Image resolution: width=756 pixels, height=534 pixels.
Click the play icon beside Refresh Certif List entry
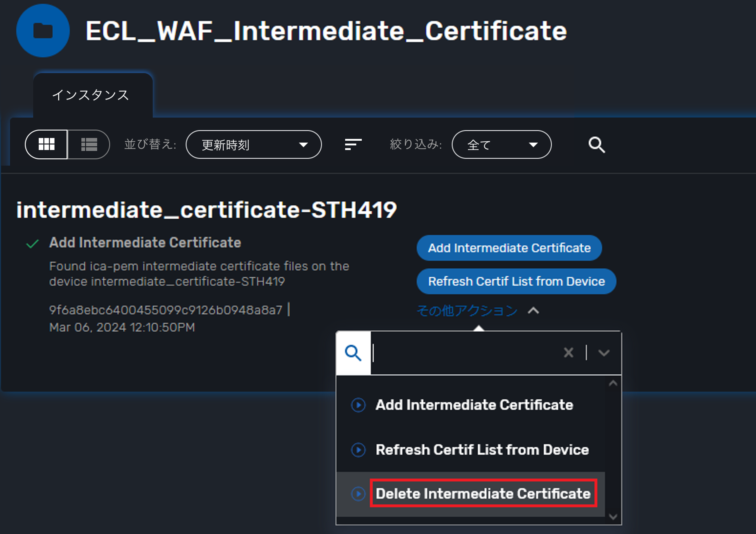coord(358,450)
